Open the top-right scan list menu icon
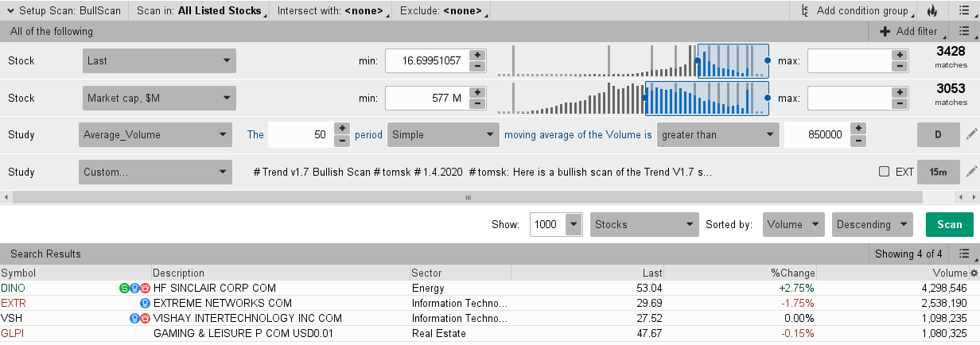 (962, 11)
